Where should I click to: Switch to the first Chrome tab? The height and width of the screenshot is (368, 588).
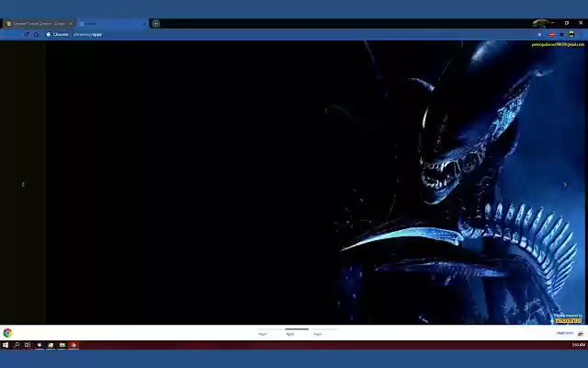[x=39, y=24]
